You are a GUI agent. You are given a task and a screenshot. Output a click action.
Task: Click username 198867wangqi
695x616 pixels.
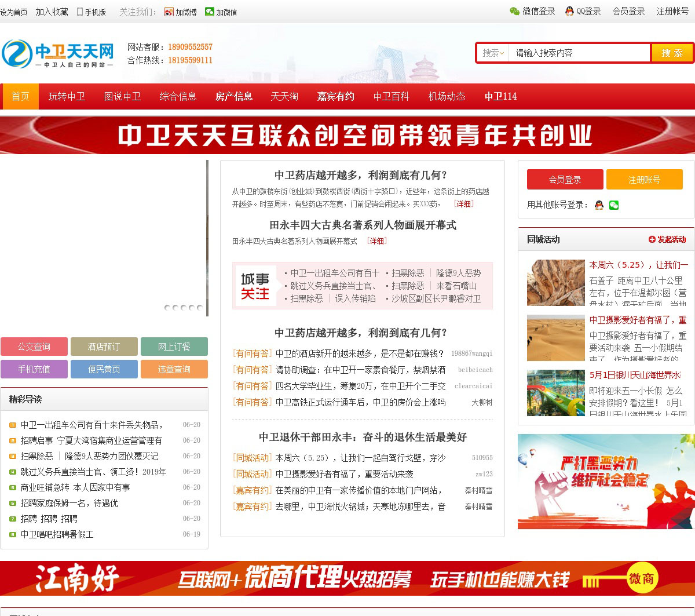[x=472, y=353]
